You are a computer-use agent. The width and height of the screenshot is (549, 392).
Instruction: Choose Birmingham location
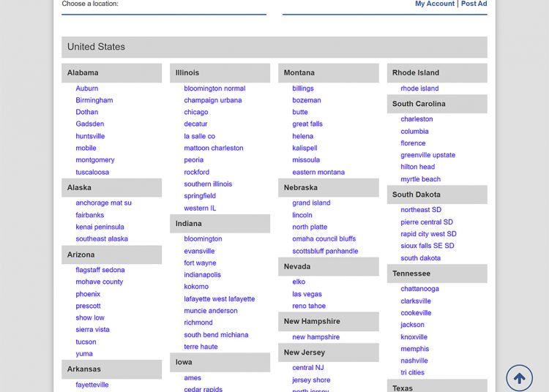point(94,100)
